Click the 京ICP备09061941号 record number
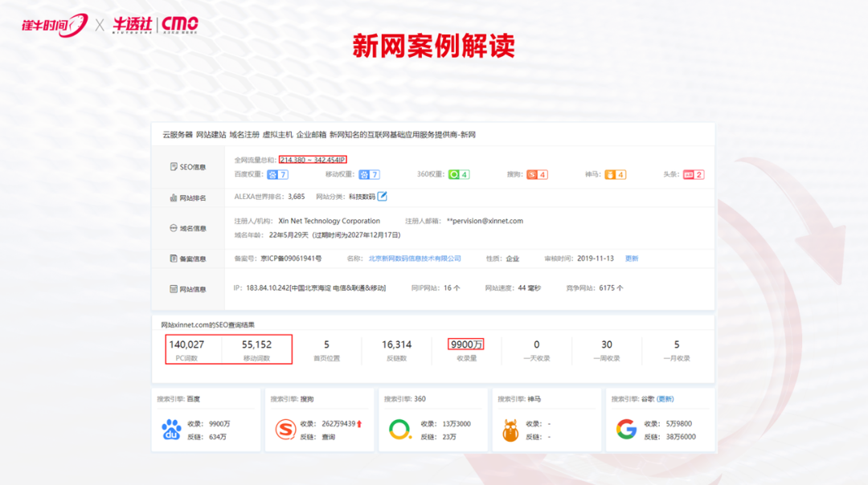Image resolution: width=868 pixels, height=485 pixels. tap(291, 259)
